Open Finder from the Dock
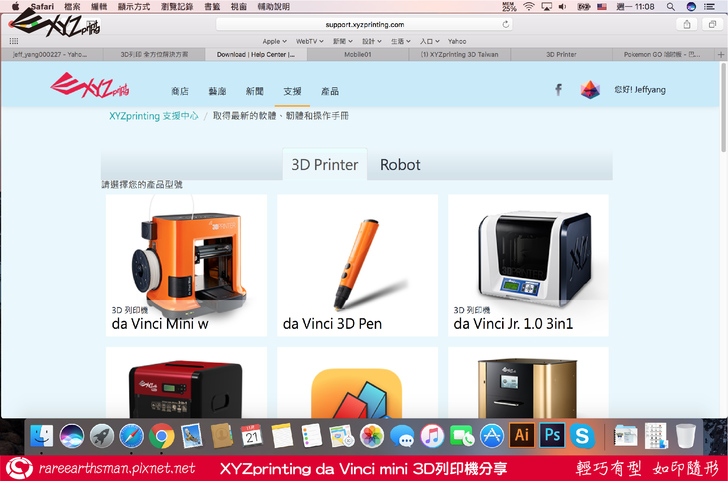728x481 pixels. pyautogui.click(x=42, y=436)
